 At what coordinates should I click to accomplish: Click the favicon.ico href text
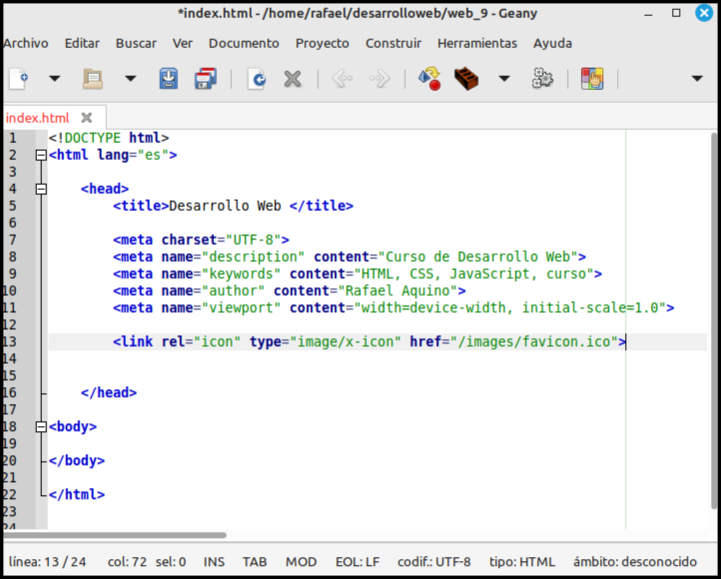[x=533, y=342]
